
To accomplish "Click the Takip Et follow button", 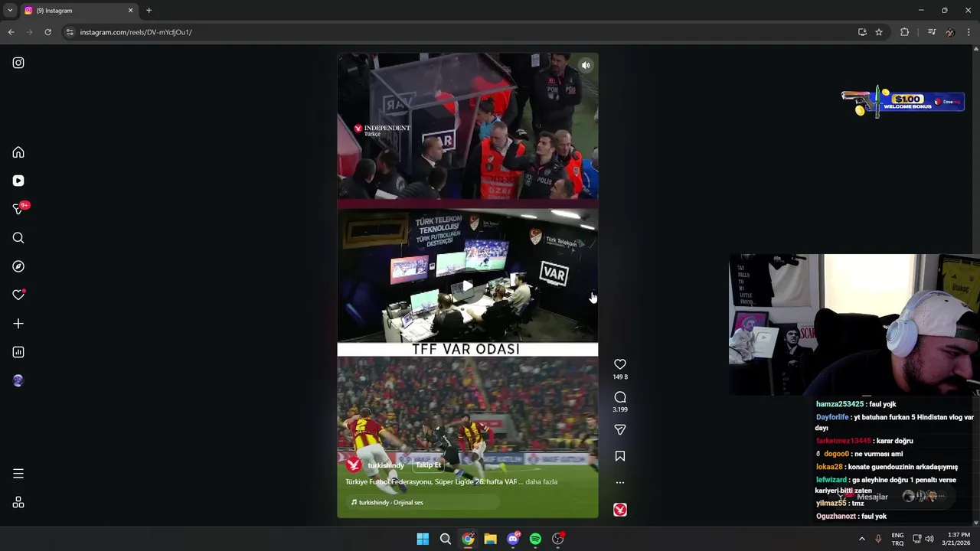I will [x=429, y=465].
